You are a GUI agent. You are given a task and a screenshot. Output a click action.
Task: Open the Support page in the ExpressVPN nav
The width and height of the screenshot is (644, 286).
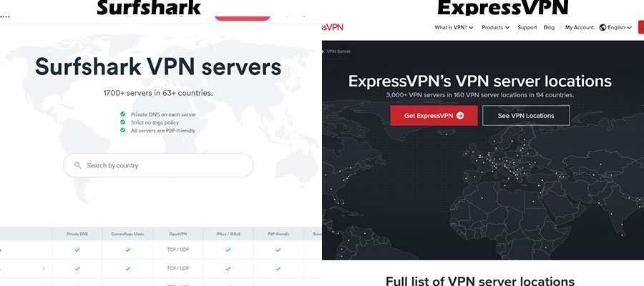[527, 27]
